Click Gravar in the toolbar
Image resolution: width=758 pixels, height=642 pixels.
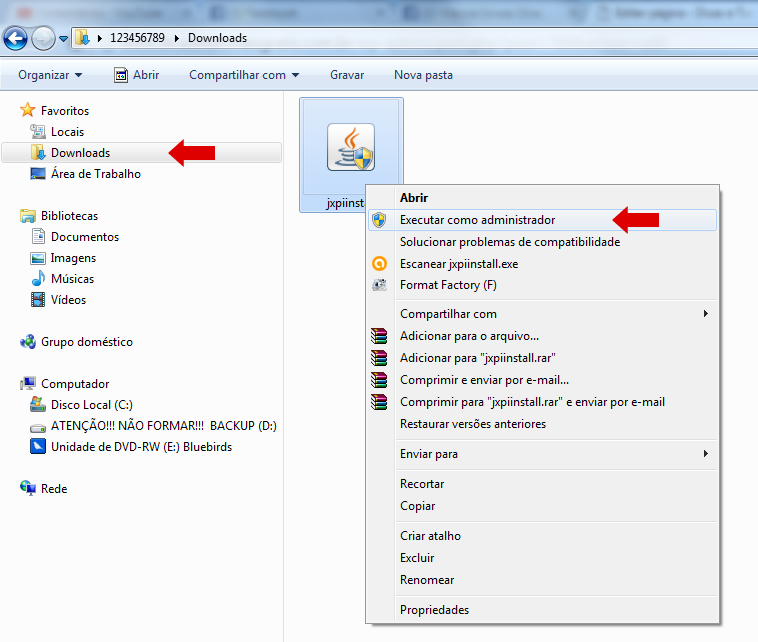[347, 75]
